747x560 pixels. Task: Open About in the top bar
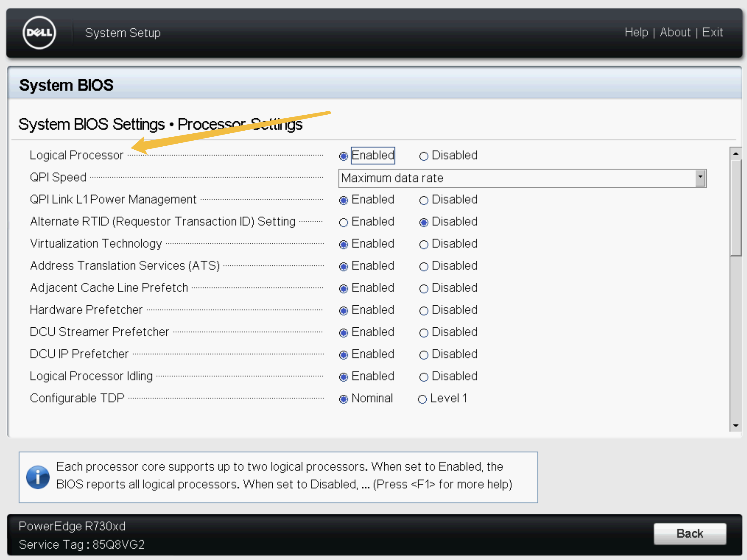coord(675,32)
